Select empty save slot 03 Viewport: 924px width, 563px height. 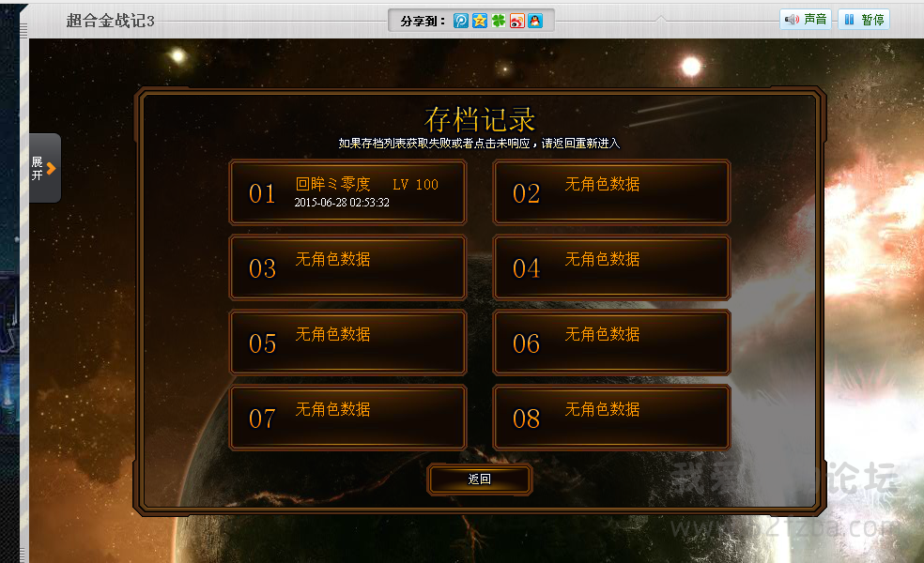347,267
